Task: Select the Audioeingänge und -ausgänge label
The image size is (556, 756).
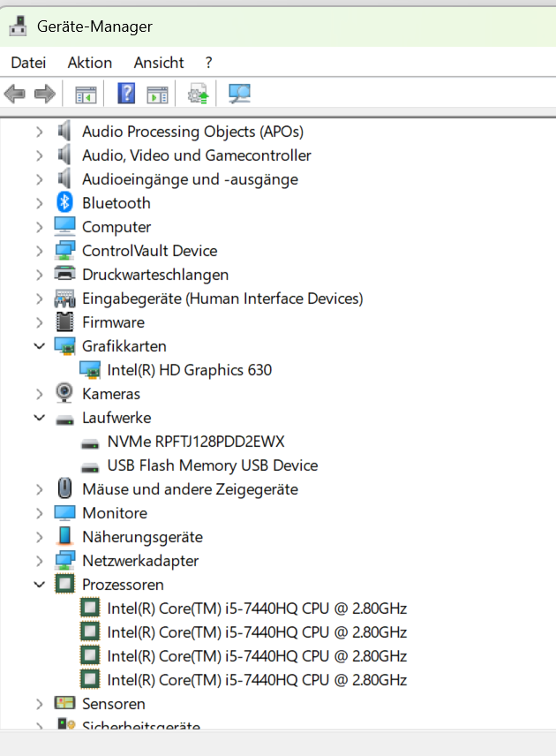Action: point(190,179)
